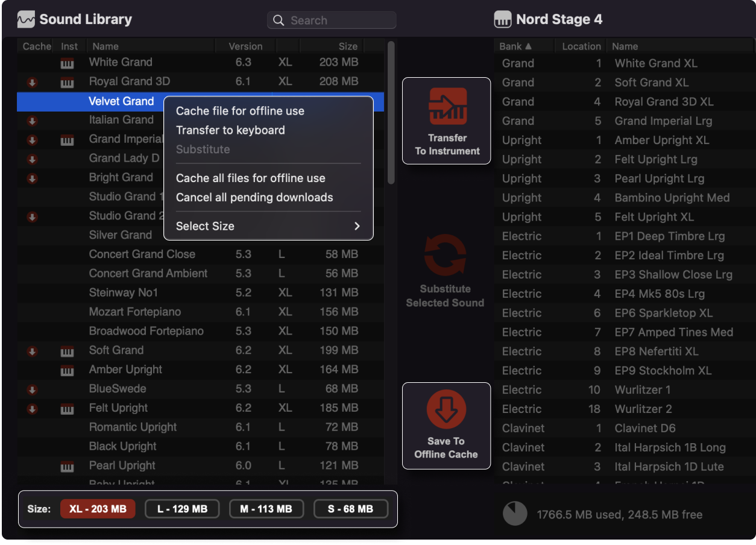The width and height of the screenshot is (756, 545).
Task: Select Wurlitzer 1 in instrument list
Action: click(x=625, y=390)
